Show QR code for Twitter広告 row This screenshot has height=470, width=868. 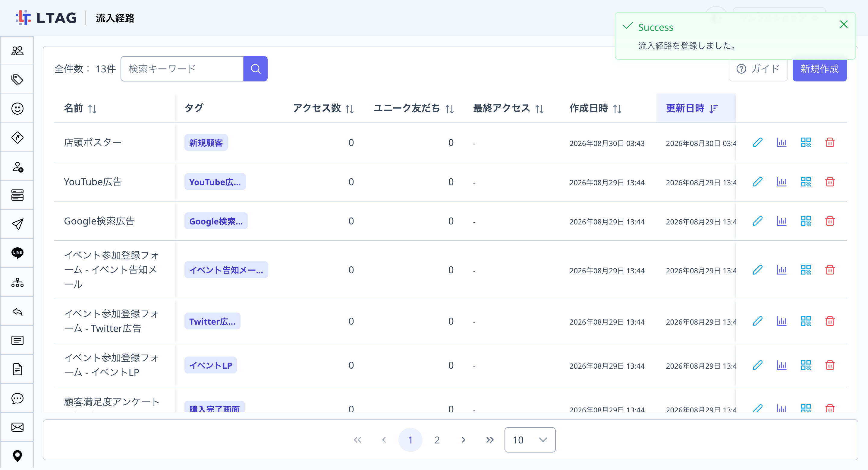(x=806, y=321)
